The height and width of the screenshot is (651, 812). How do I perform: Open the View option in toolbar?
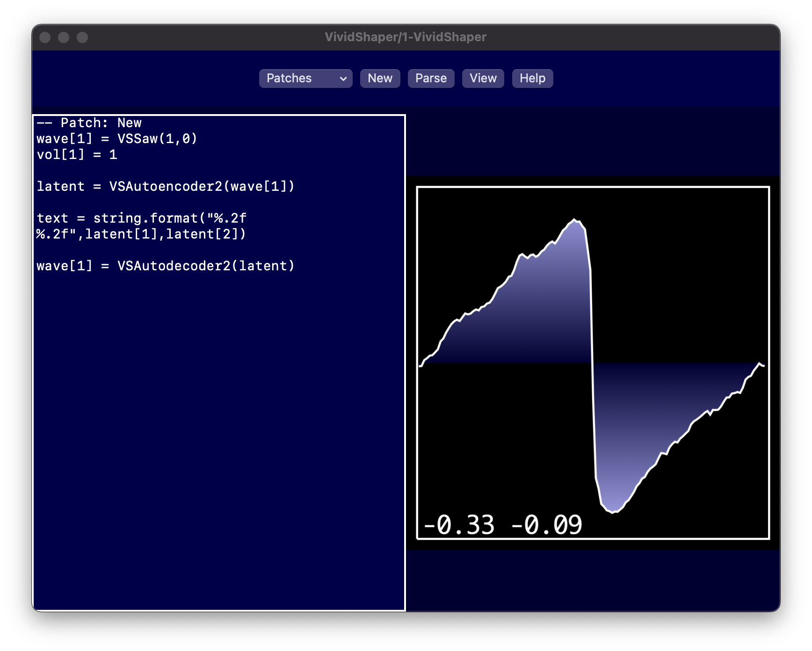(x=483, y=78)
